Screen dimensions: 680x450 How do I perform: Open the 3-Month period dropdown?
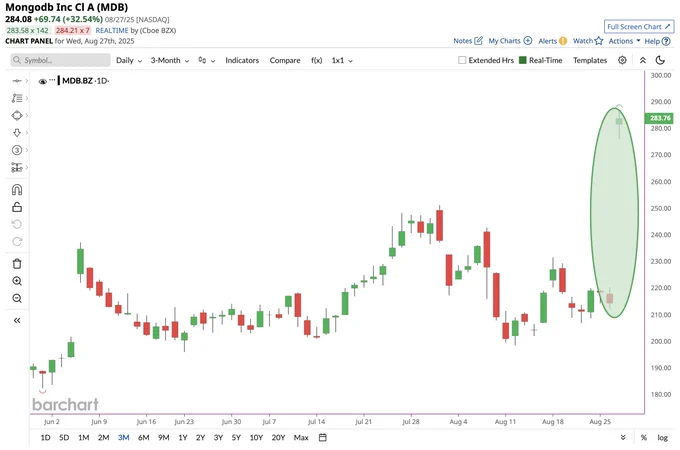[x=170, y=60]
